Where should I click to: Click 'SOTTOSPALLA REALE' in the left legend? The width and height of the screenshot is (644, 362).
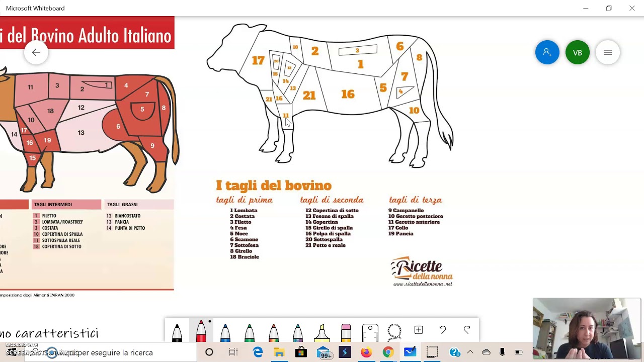(x=61, y=240)
